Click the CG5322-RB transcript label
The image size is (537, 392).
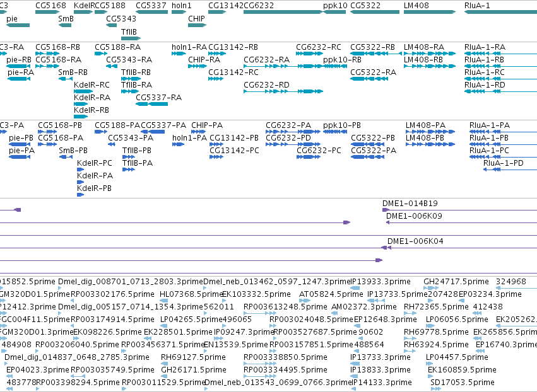372,47
